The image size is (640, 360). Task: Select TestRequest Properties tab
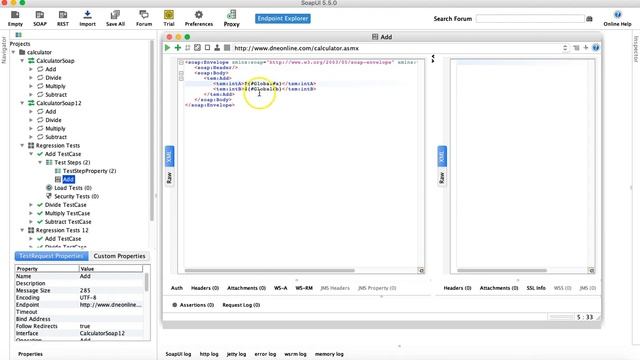pyautogui.click(x=51, y=256)
